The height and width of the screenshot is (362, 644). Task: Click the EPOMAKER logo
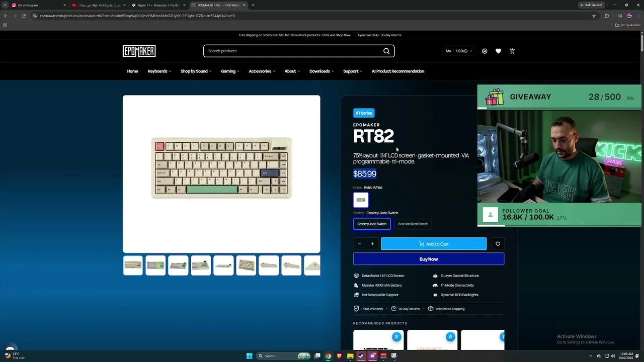[x=139, y=51]
